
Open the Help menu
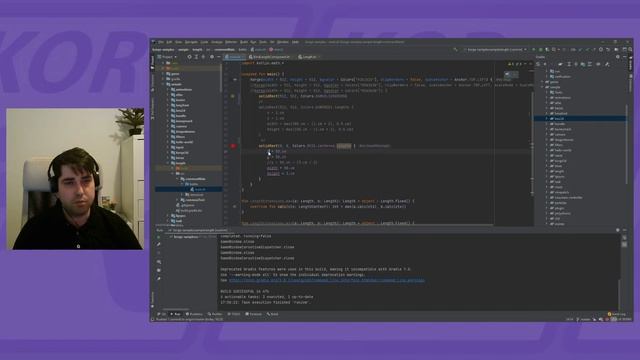coord(295,42)
